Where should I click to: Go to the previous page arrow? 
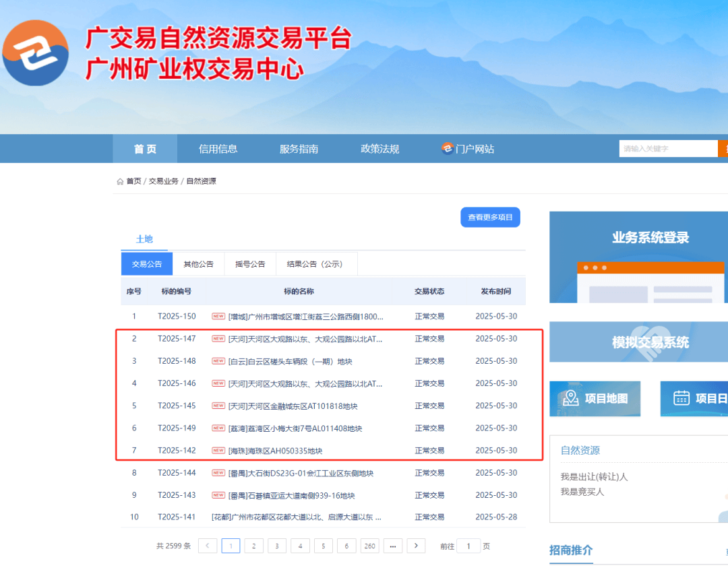[x=208, y=546]
